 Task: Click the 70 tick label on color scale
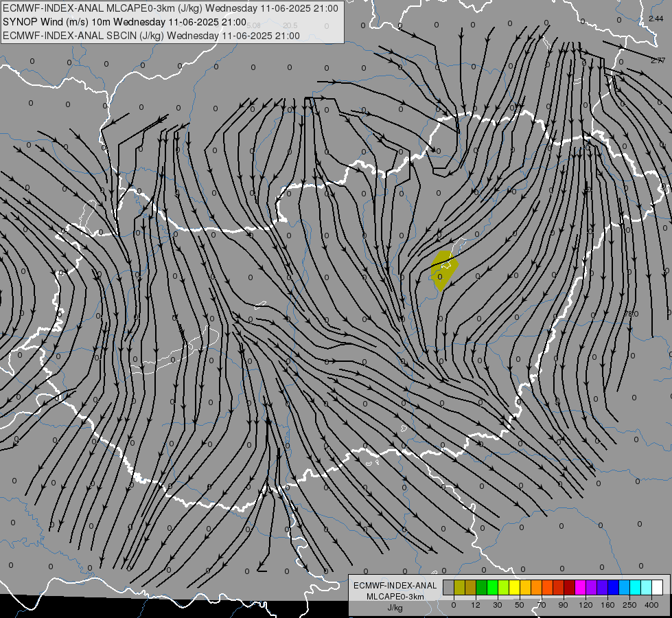click(542, 605)
